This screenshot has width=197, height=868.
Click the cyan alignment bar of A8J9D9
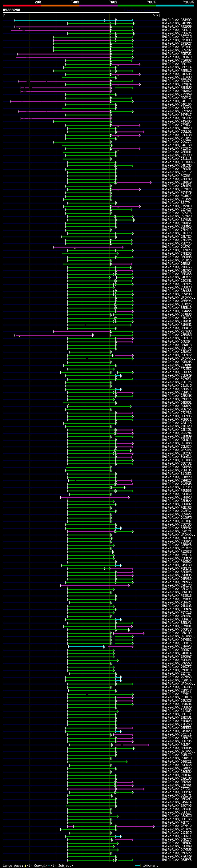(74, 20)
